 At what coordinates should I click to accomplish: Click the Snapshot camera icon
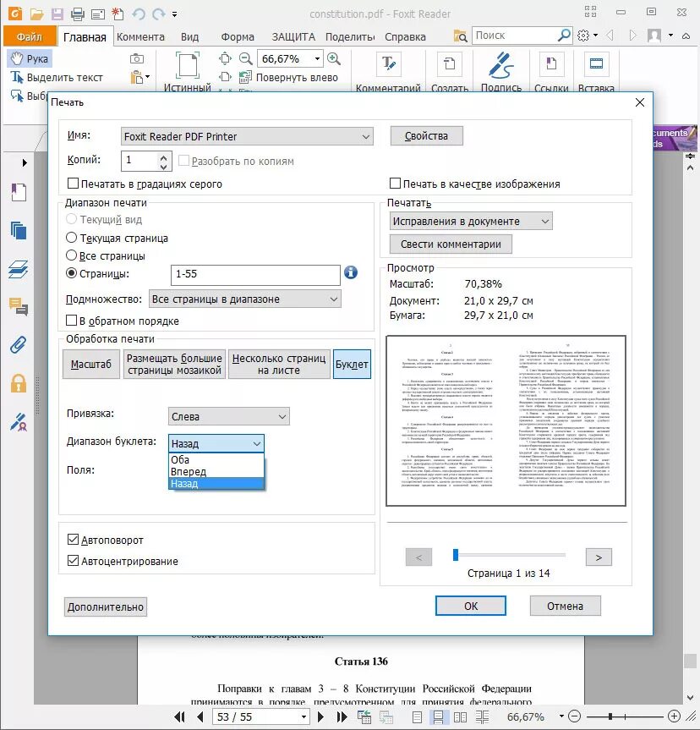[137, 58]
